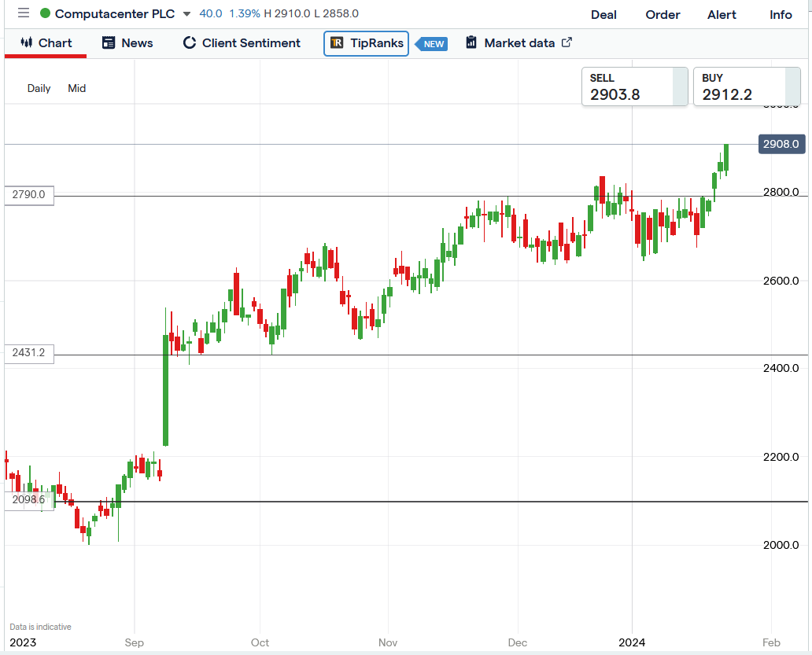Screen dimensions: 812x655
Task: Click the green market status dot
Action: click(x=45, y=13)
